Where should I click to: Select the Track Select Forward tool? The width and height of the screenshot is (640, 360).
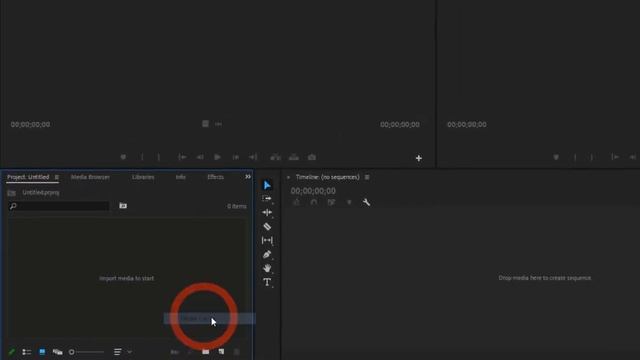pos(267,199)
